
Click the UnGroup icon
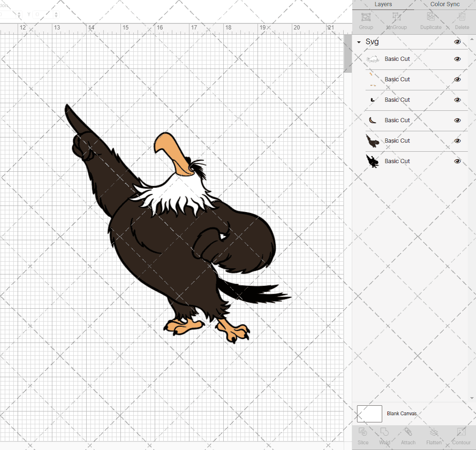point(397,17)
